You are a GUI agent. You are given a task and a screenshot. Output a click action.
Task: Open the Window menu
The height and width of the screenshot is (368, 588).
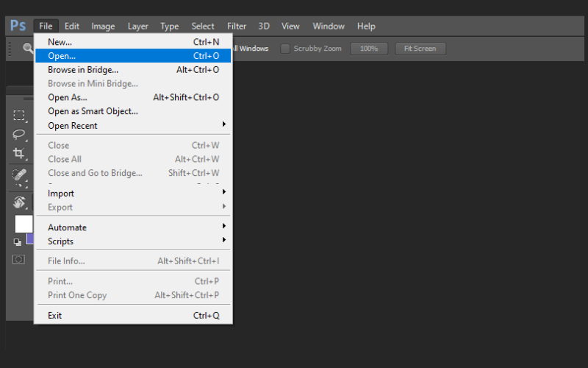pos(329,26)
